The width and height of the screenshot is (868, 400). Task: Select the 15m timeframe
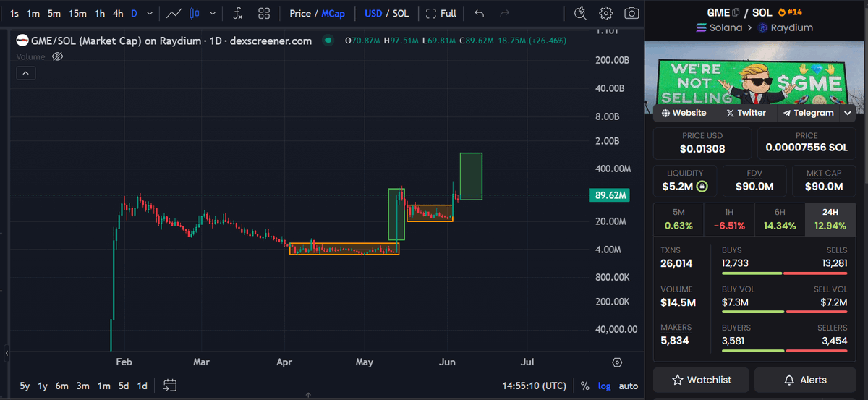77,13
